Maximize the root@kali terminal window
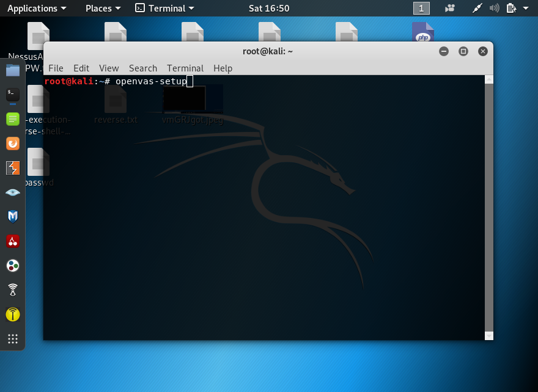Screen dimensions: 538x392 coord(463,51)
